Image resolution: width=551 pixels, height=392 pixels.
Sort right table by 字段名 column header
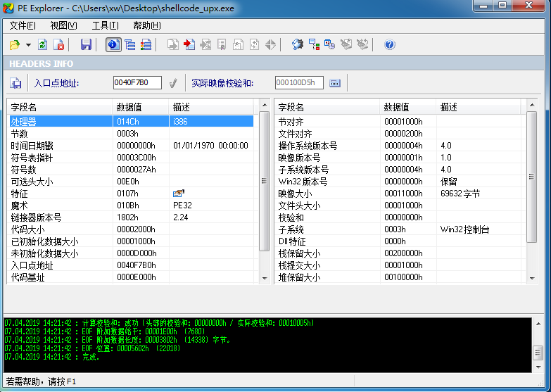click(327, 107)
